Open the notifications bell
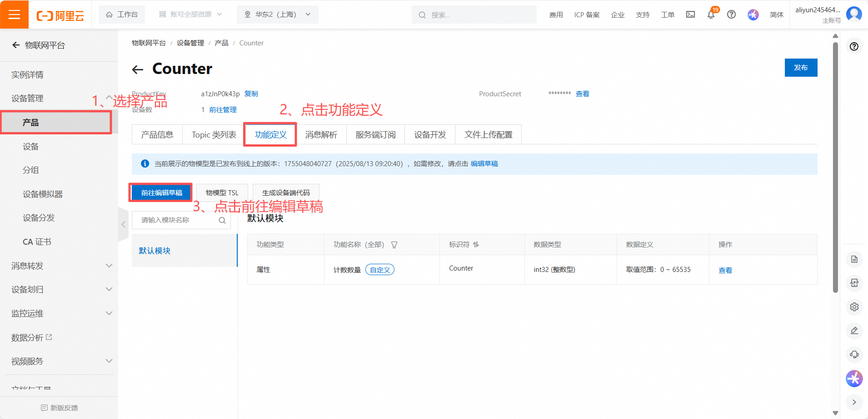 click(x=711, y=15)
